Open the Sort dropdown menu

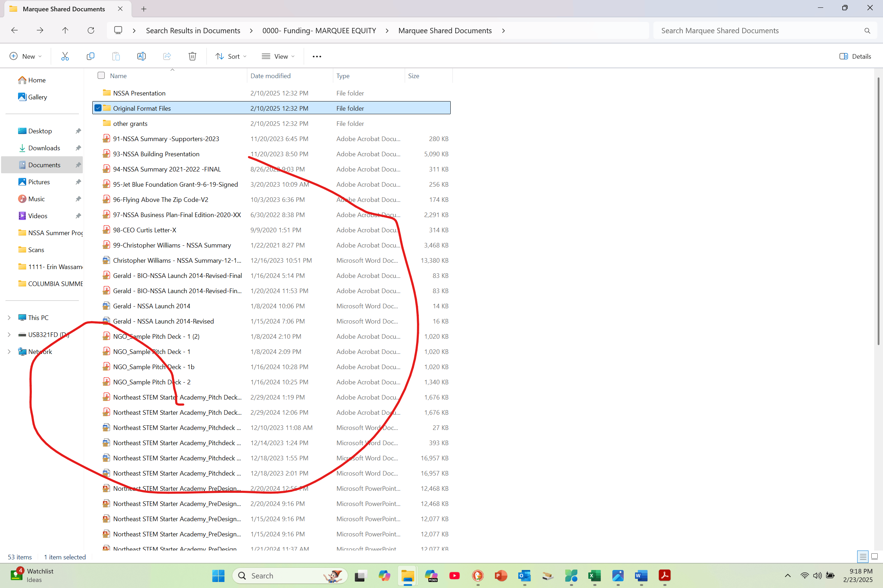tap(231, 56)
